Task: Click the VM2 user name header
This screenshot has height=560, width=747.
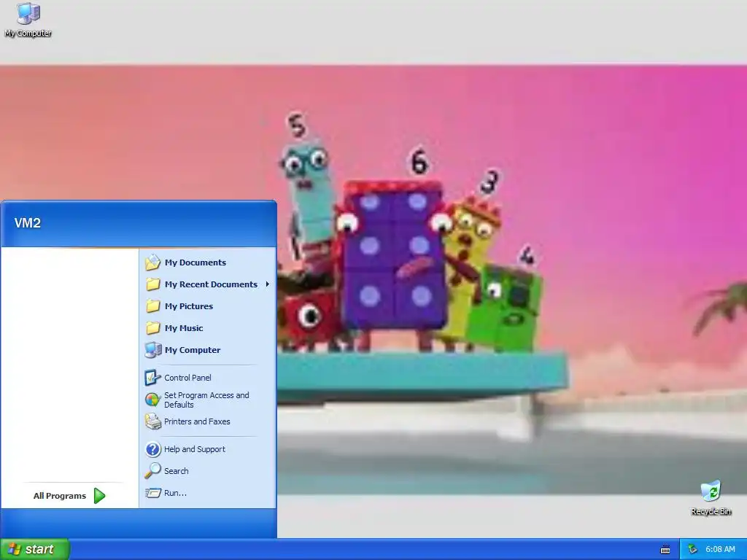Action: click(28, 223)
